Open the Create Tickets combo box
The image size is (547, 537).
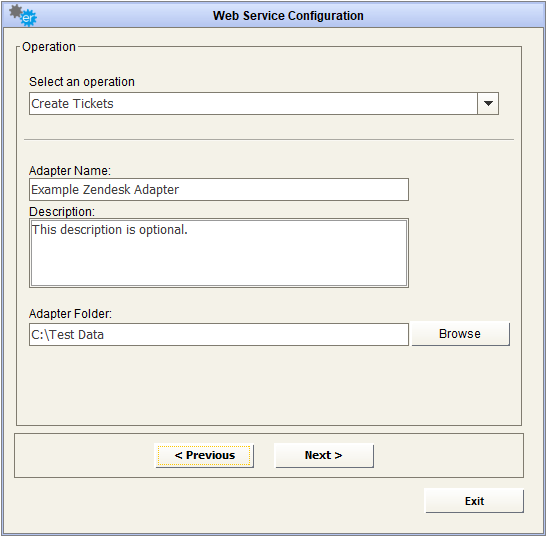pos(264,104)
